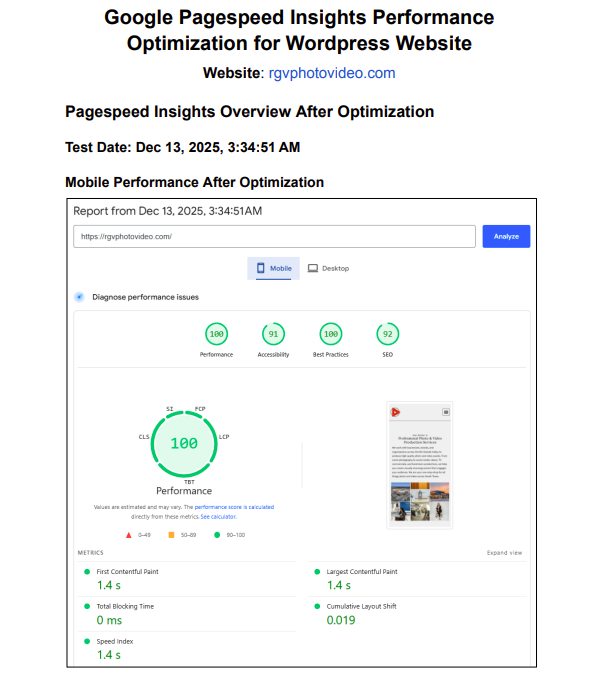The height and width of the screenshot is (678, 602).
Task: Switch to the Mobile tab
Action: [273, 269]
